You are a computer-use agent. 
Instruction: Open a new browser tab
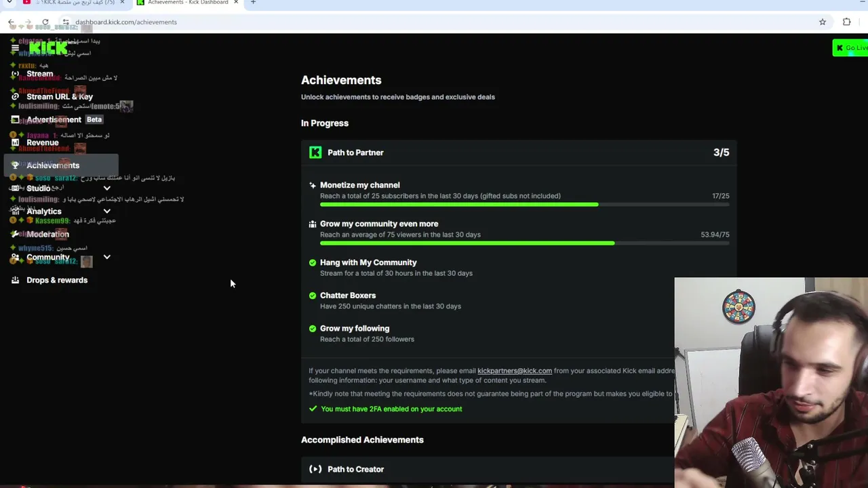tap(253, 3)
